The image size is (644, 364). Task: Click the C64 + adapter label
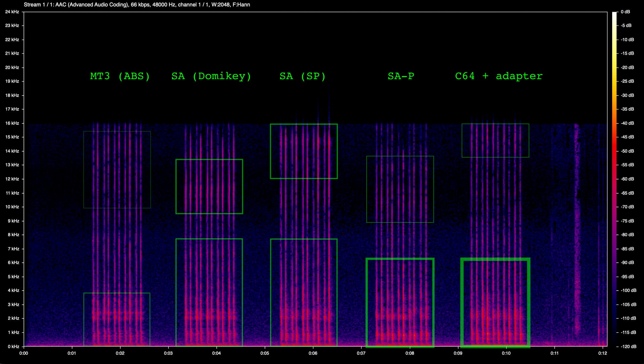coord(498,76)
